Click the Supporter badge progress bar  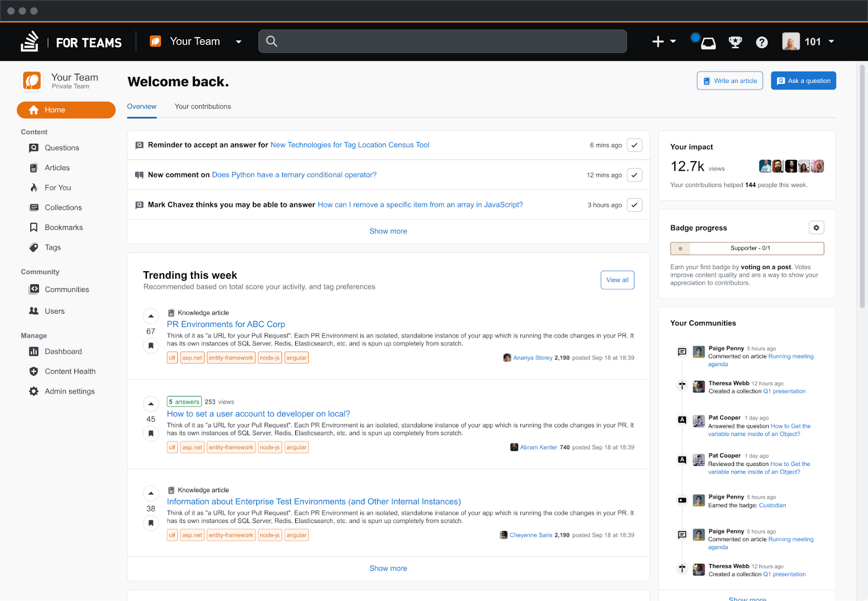[x=747, y=248]
